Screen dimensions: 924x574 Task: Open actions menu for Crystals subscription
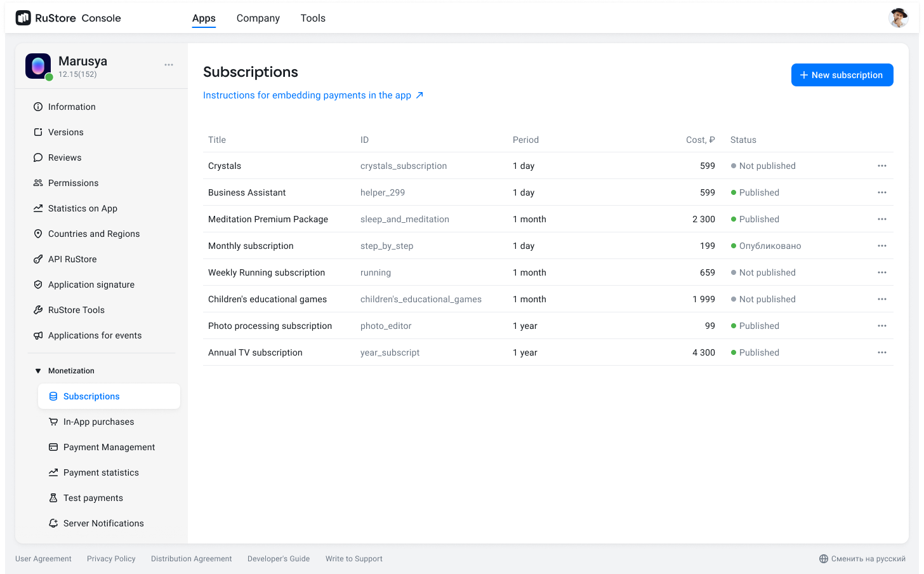(x=881, y=166)
